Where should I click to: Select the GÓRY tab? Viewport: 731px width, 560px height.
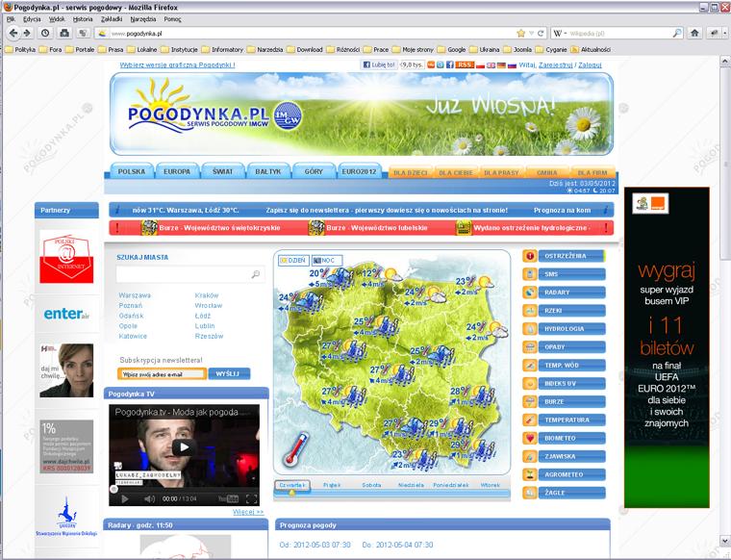(x=314, y=171)
